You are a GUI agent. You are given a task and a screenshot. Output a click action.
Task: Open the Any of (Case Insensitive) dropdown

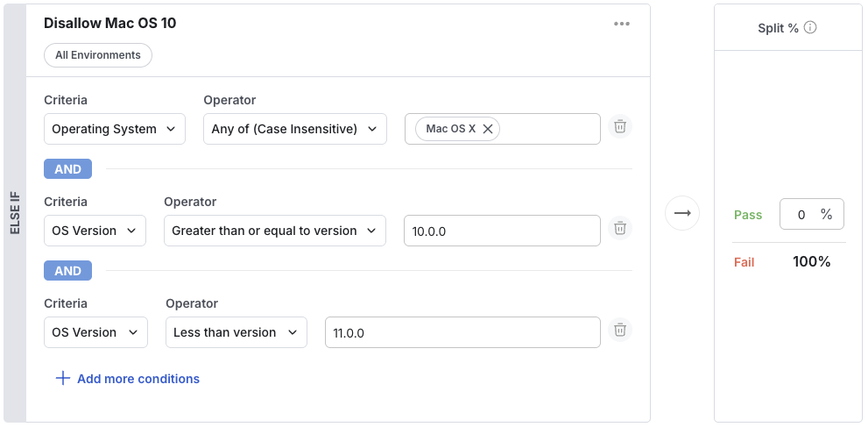tap(295, 129)
